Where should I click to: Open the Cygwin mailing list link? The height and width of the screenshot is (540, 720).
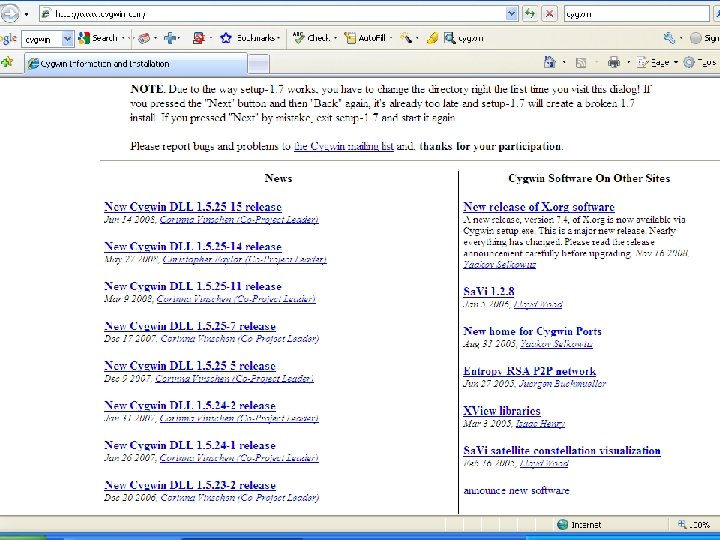click(344, 146)
